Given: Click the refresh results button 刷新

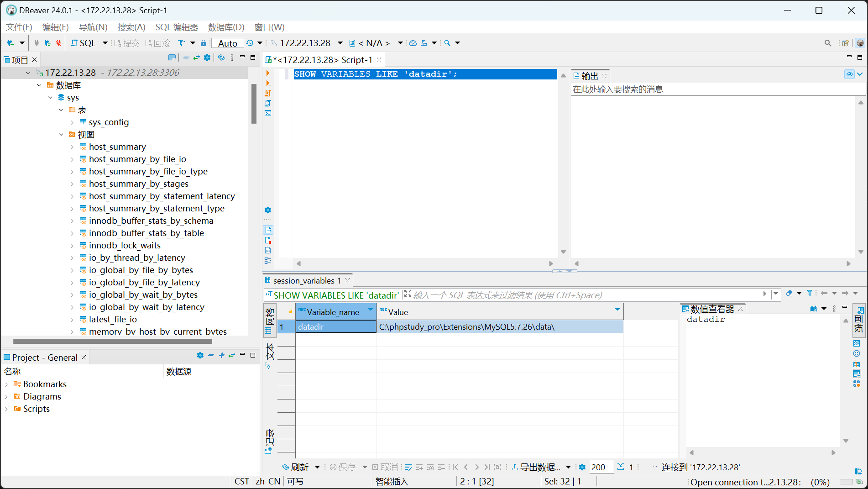Looking at the screenshot, I should pyautogui.click(x=295, y=467).
